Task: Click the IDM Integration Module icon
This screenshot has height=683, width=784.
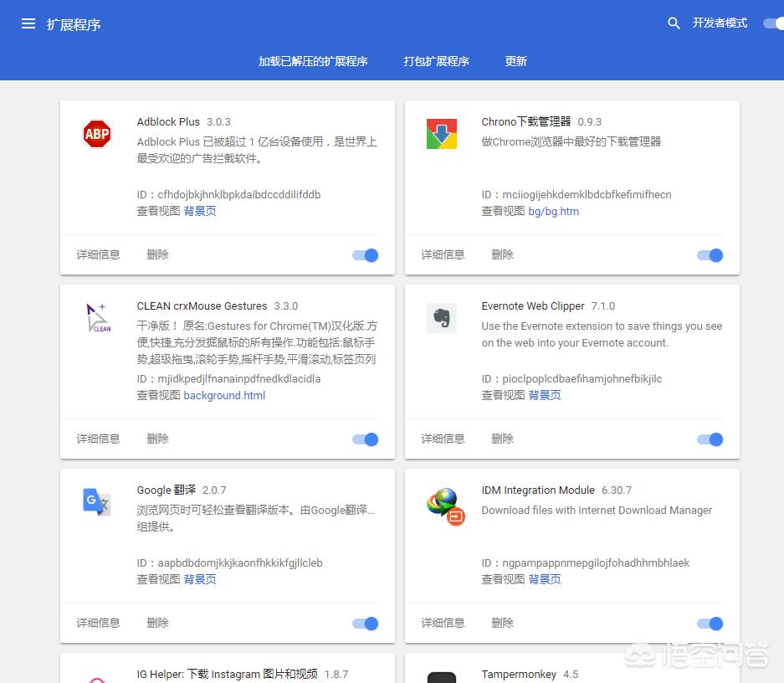Action: coord(444,504)
